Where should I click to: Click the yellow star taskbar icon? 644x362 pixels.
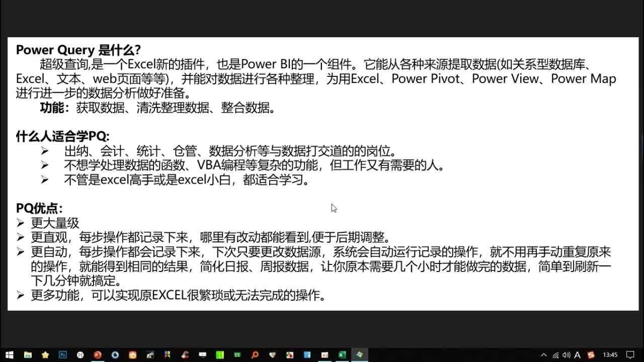point(45,354)
